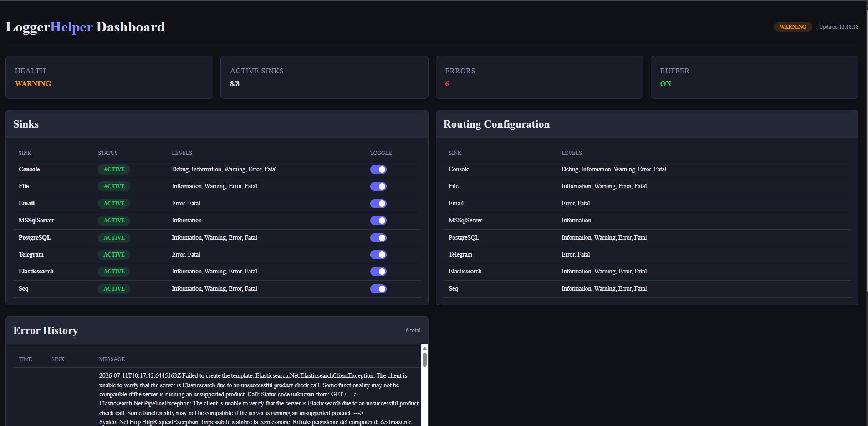Click Email in Routing Configuration
The width and height of the screenshot is (868, 426).
coord(456,204)
